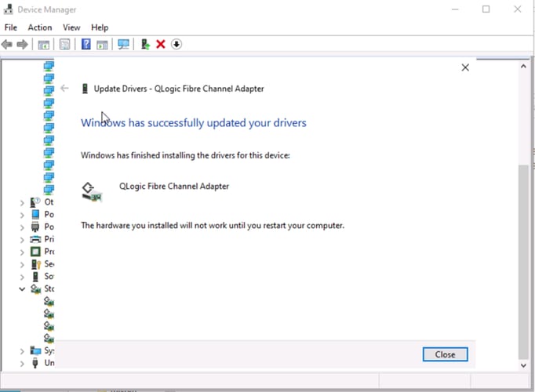Click the device icon before the Update Drivers title
The height and width of the screenshot is (392, 535).
pyautogui.click(x=85, y=89)
